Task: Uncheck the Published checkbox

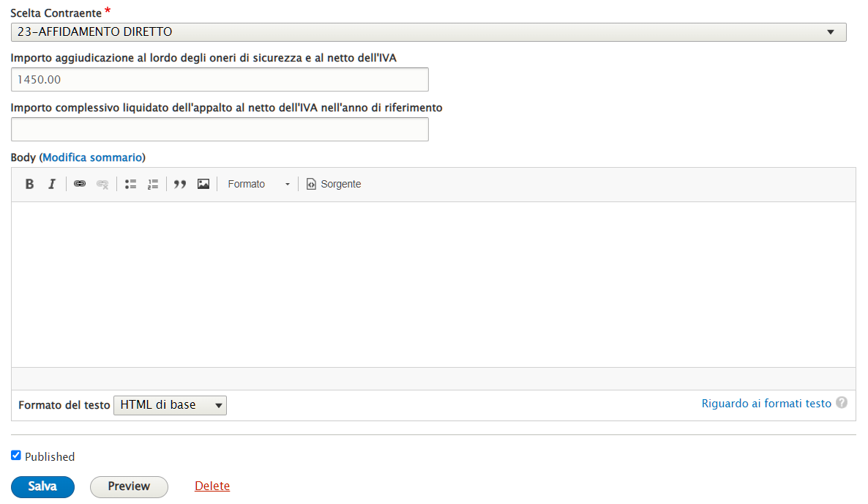Action: pyautogui.click(x=16, y=456)
